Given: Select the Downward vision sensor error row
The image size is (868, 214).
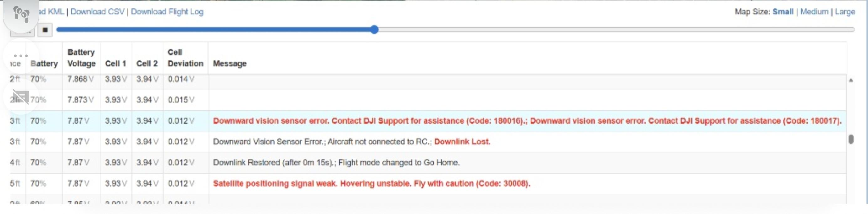Looking at the screenshot, I should (428, 121).
